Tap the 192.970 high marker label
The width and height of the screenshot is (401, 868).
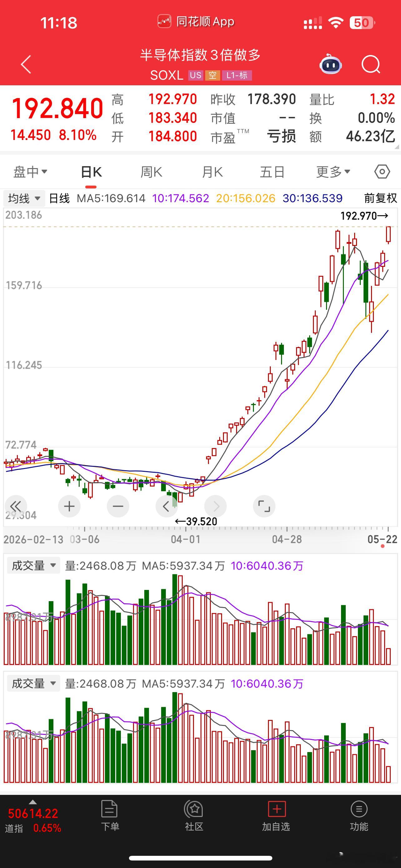coord(364,216)
